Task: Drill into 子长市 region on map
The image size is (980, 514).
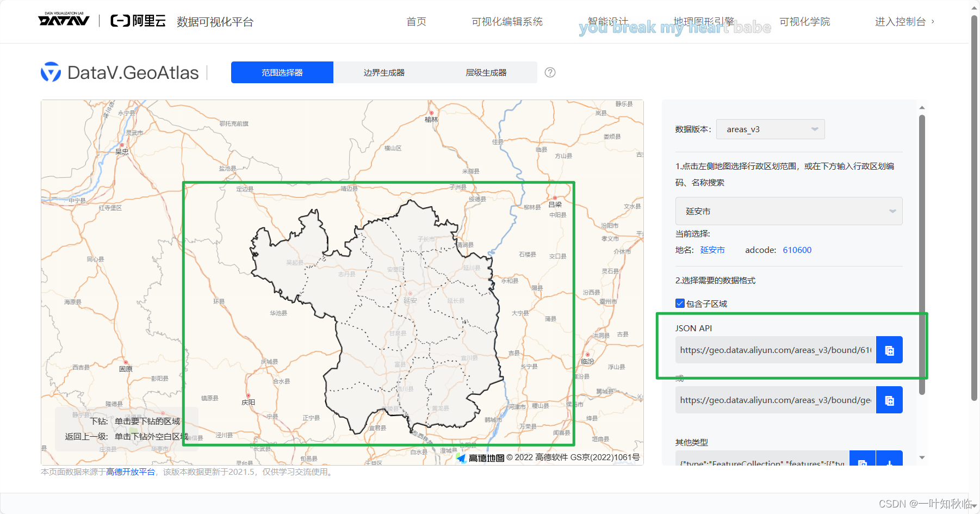Action: tap(426, 239)
